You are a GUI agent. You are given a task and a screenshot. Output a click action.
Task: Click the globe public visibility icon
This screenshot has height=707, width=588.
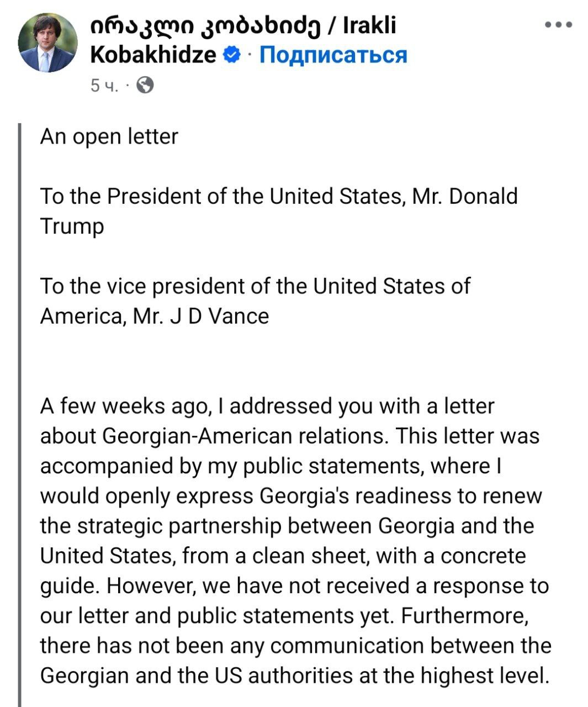(145, 85)
